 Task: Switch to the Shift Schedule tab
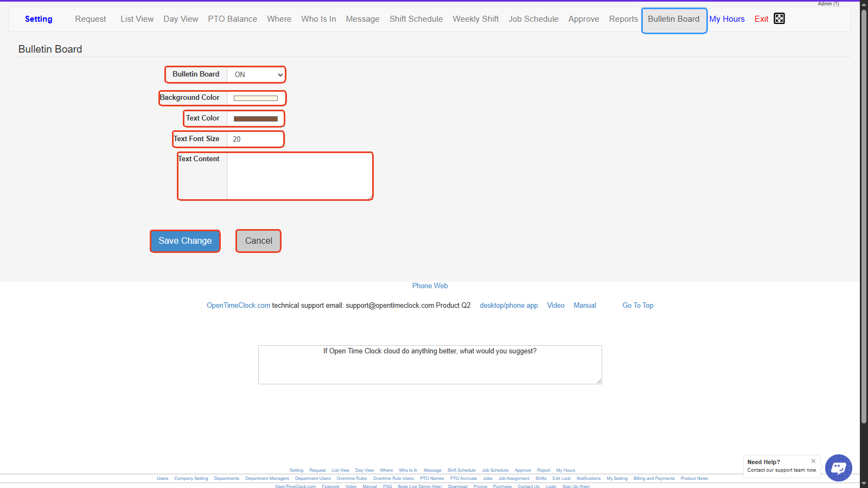pyautogui.click(x=416, y=19)
